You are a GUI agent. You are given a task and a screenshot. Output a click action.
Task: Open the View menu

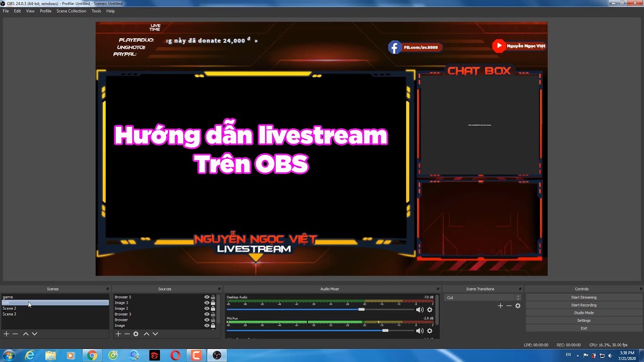(30, 11)
